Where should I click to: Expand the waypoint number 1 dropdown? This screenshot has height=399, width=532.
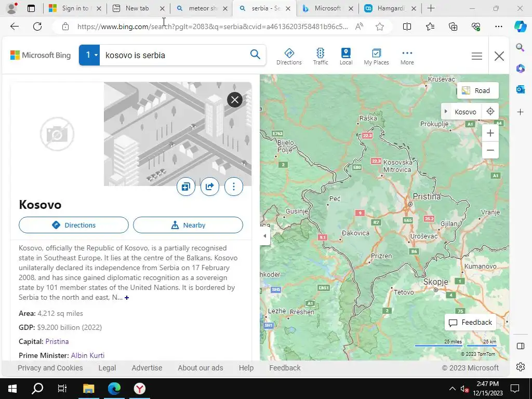(89, 55)
